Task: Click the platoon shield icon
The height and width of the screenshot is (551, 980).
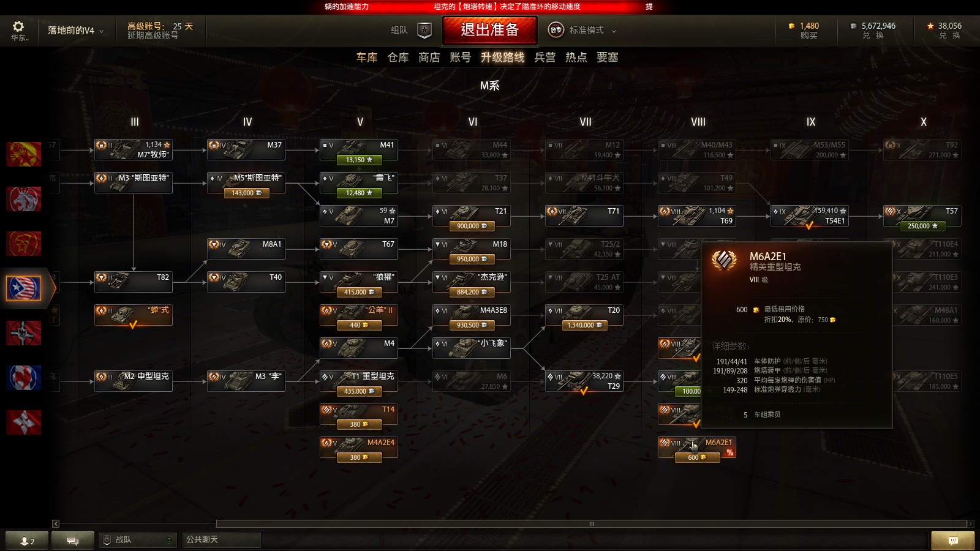Action: click(x=424, y=30)
